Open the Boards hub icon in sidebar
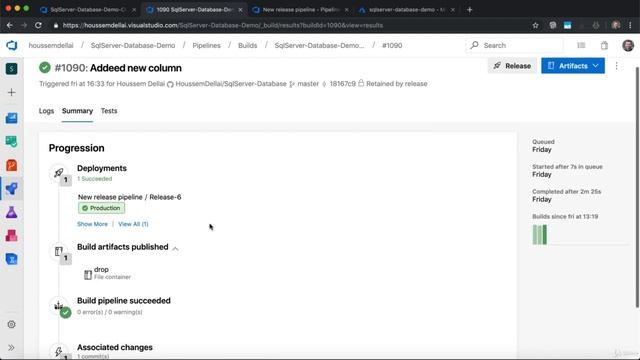This screenshot has width=640, height=360. (11, 142)
